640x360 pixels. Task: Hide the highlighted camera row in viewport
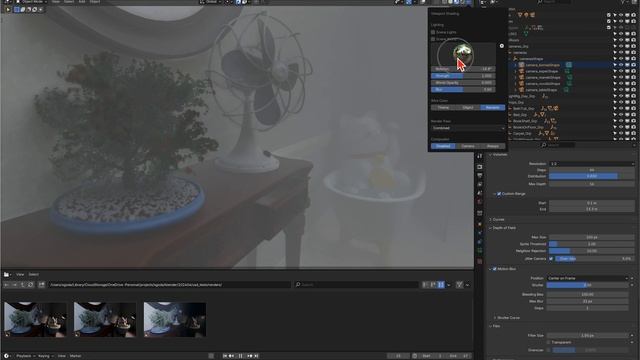pos(621,64)
